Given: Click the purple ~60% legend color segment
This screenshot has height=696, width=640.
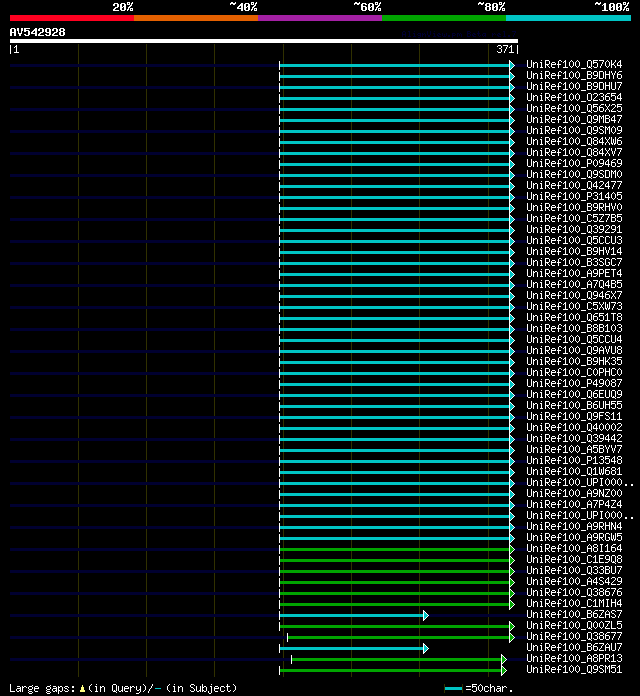Looking at the screenshot, I should [x=320, y=18].
